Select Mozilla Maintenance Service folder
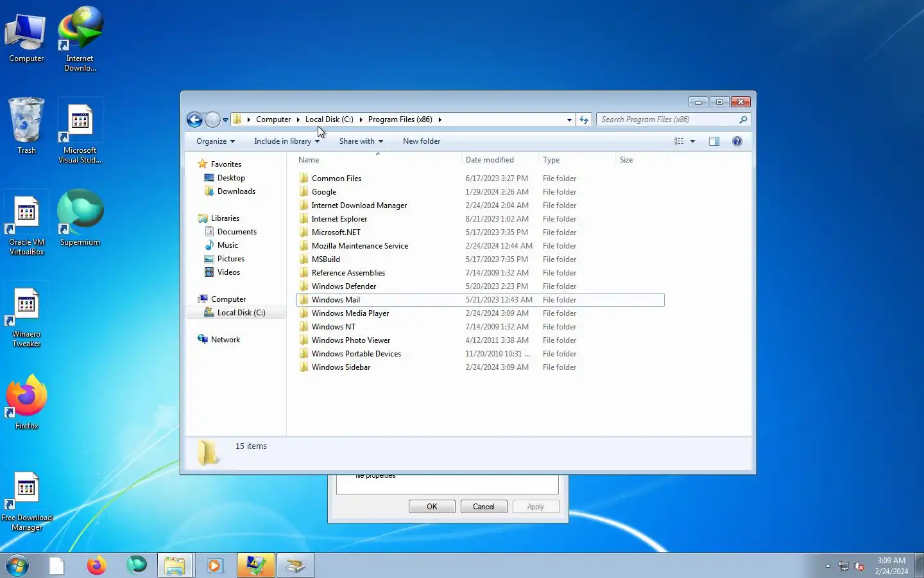Image resolution: width=924 pixels, height=578 pixels. pyautogui.click(x=481, y=246)
